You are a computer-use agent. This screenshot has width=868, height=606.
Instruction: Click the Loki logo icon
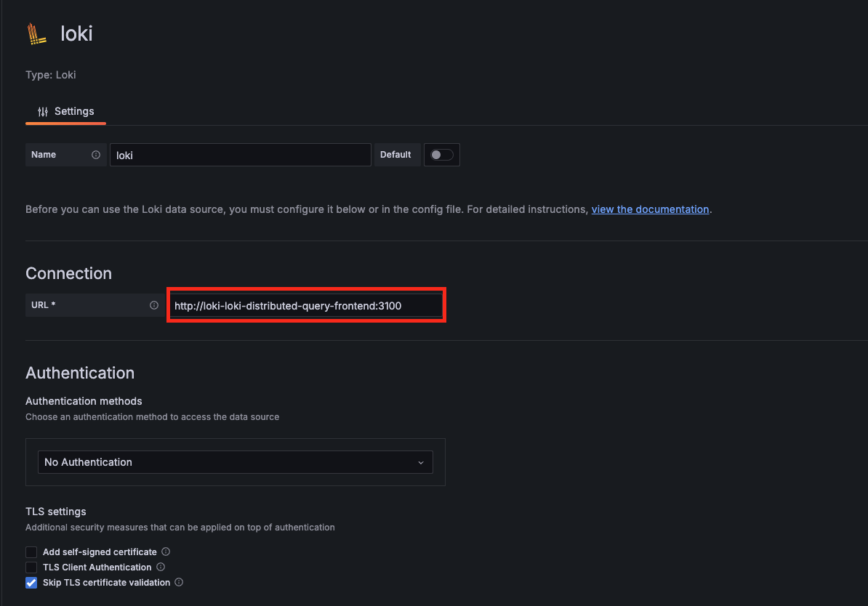tap(37, 33)
